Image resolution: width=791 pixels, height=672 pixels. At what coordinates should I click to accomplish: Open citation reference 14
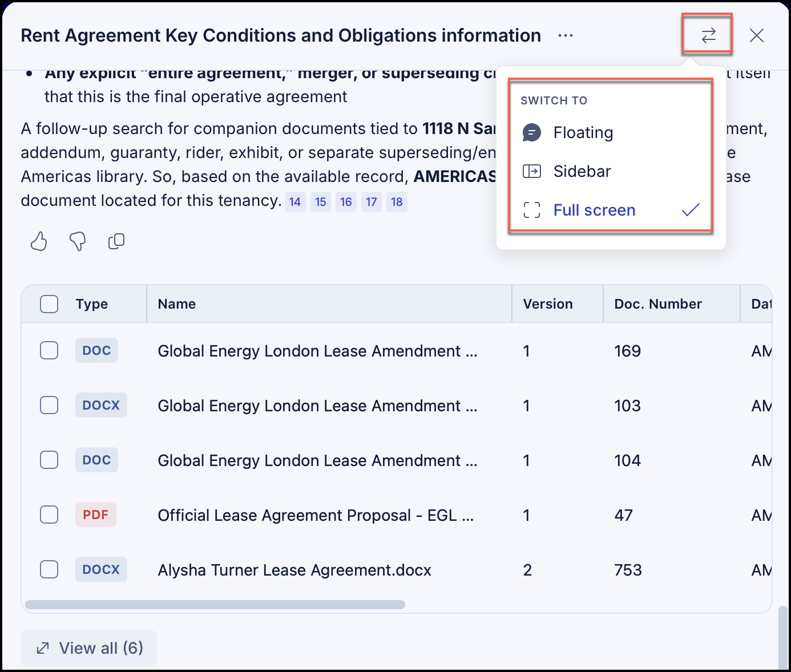[295, 202]
